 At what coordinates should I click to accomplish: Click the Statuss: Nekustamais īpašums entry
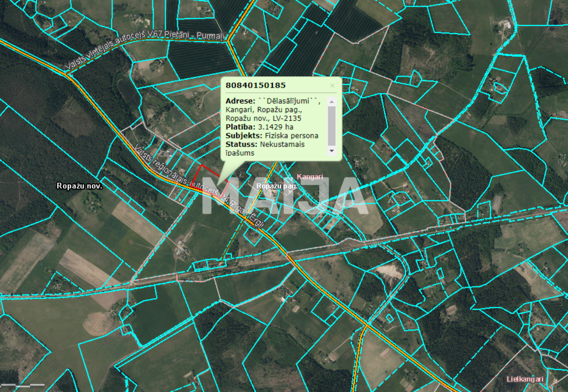266,144
